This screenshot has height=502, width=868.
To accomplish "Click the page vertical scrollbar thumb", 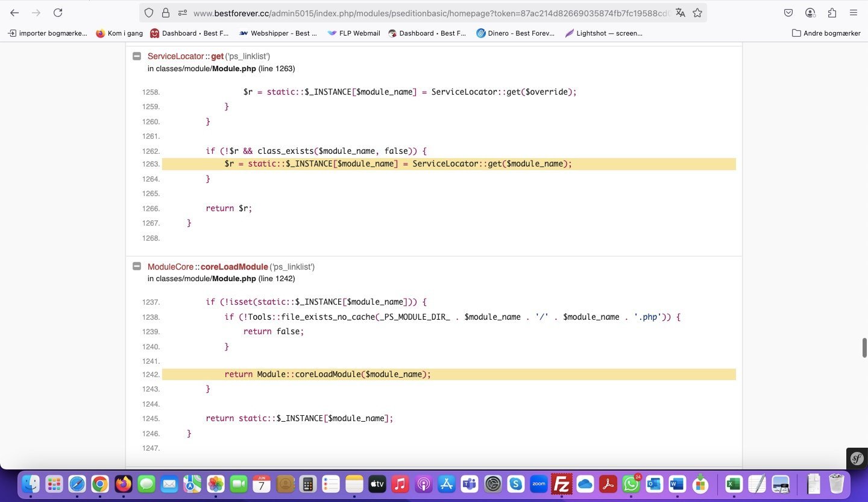I will point(864,348).
